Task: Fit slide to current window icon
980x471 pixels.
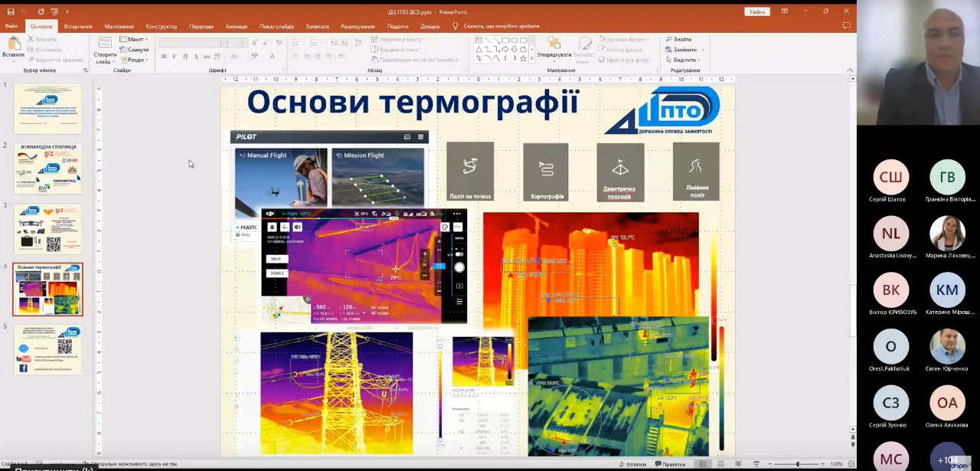Action: [851, 464]
